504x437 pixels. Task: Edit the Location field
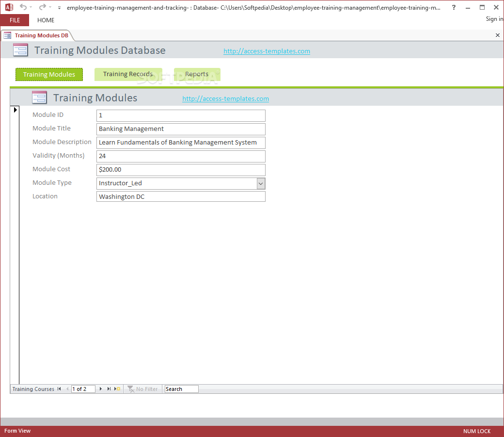(x=181, y=196)
